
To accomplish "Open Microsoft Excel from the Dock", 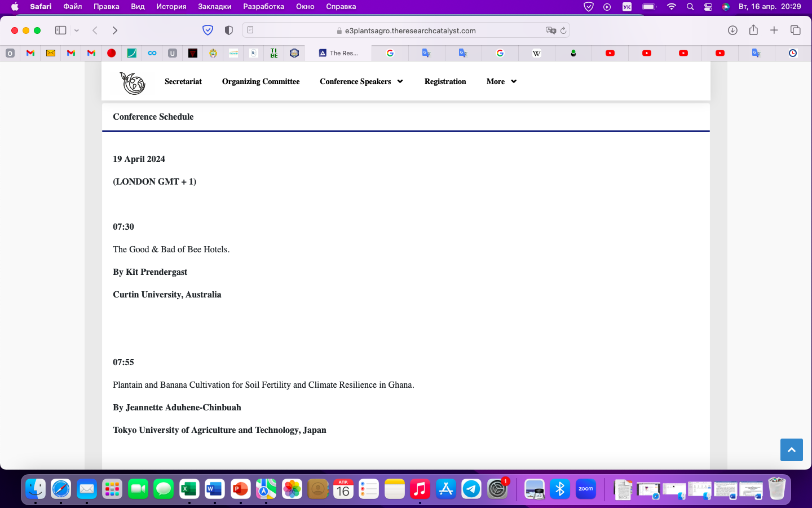I will coord(189,489).
